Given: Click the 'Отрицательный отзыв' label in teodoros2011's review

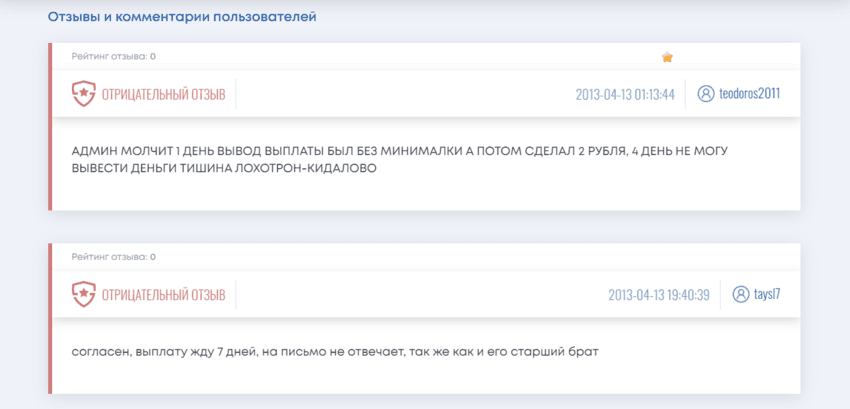Looking at the screenshot, I should point(164,94).
